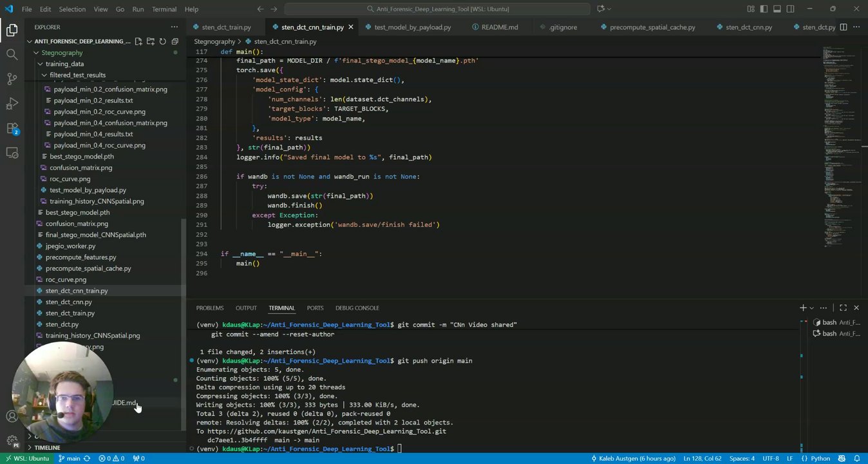Toggle the secondary side bar visibility
The height and width of the screenshot is (464, 868).
pos(790,9)
